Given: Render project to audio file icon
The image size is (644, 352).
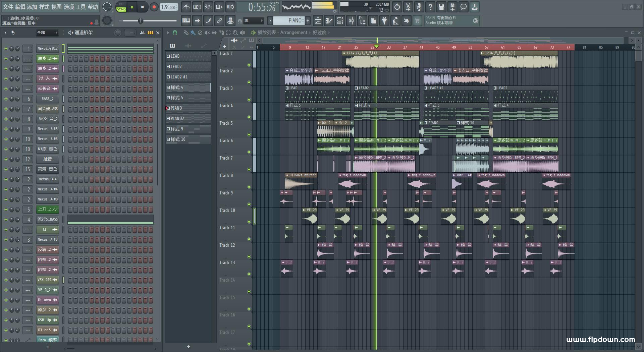Looking at the screenshot, I should (452, 7).
